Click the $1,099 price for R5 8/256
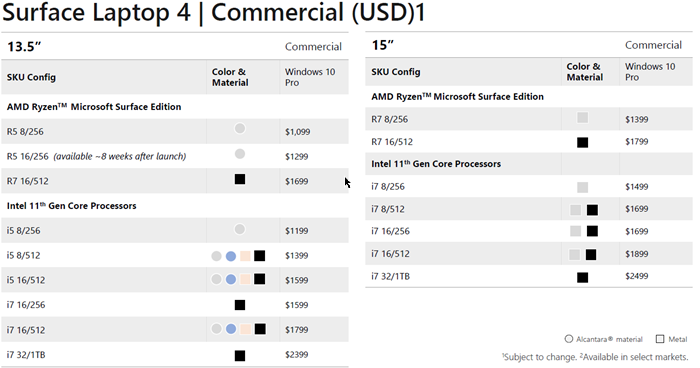This screenshot has height=368, width=700. pyautogui.click(x=297, y=132)
